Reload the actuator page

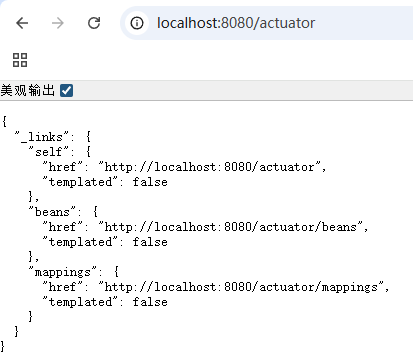click(94, 23)
